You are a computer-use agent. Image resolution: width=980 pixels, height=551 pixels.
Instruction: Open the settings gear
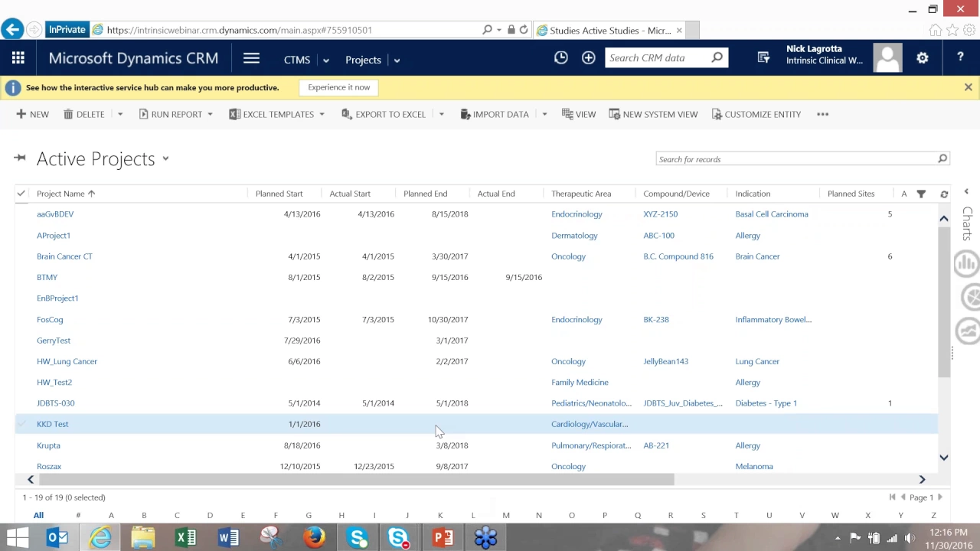point(923,58)
